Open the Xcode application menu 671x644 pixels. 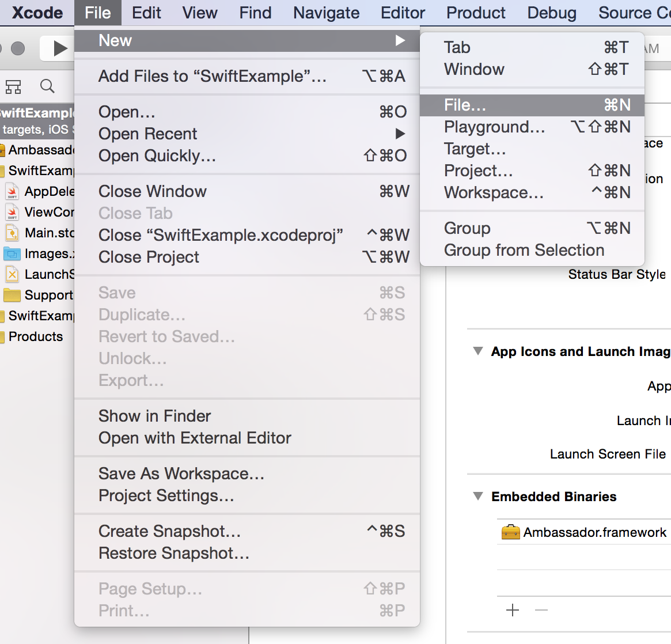pyautogui.click(x=37, y=13)
